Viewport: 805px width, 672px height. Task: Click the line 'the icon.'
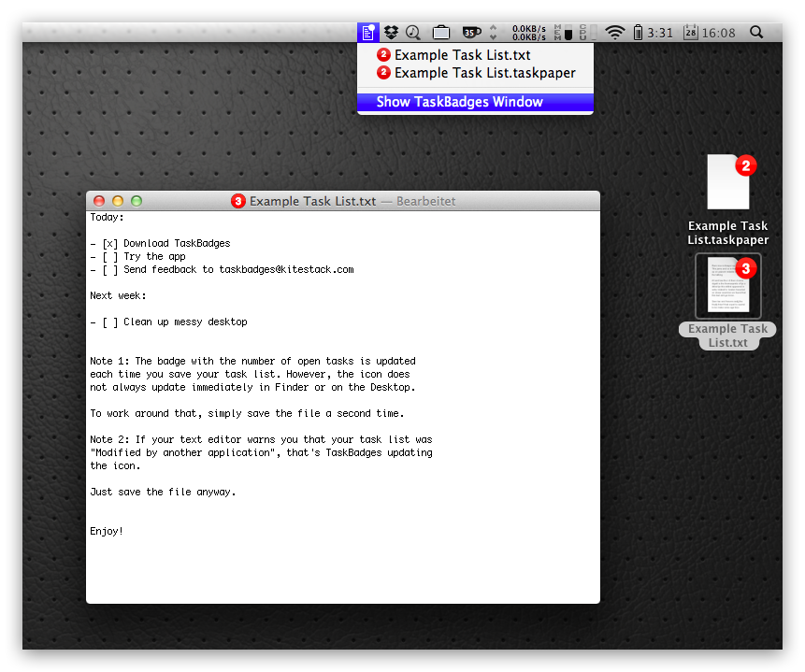point(115,465)
